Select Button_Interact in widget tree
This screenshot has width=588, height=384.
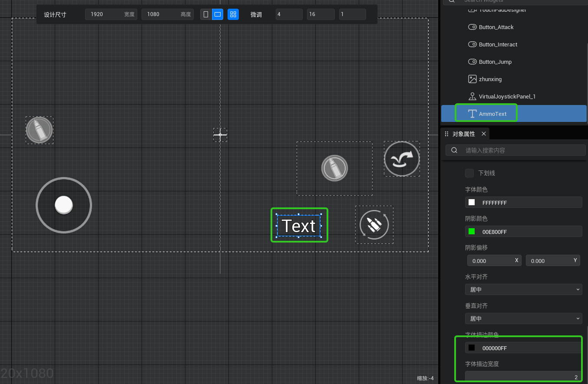[498, 44]
